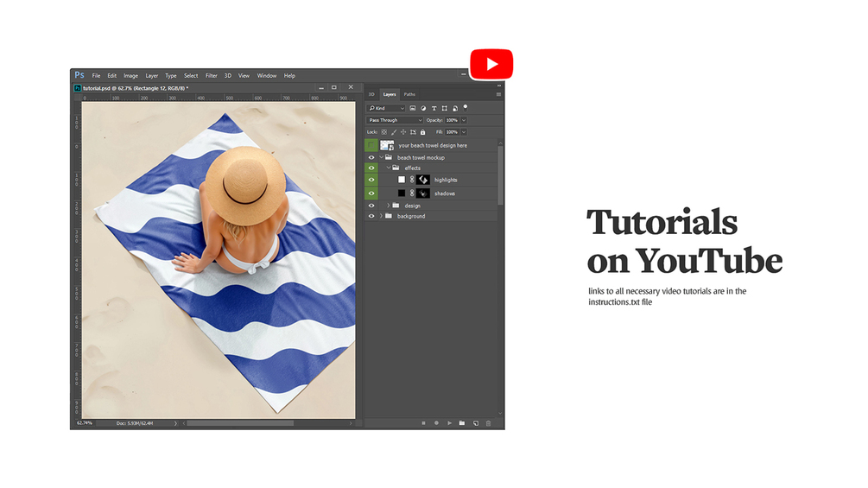The width and height of the screenshot is (868, 488).
Task: Open status bar info arrow next to Doc size
Action: 175,423
